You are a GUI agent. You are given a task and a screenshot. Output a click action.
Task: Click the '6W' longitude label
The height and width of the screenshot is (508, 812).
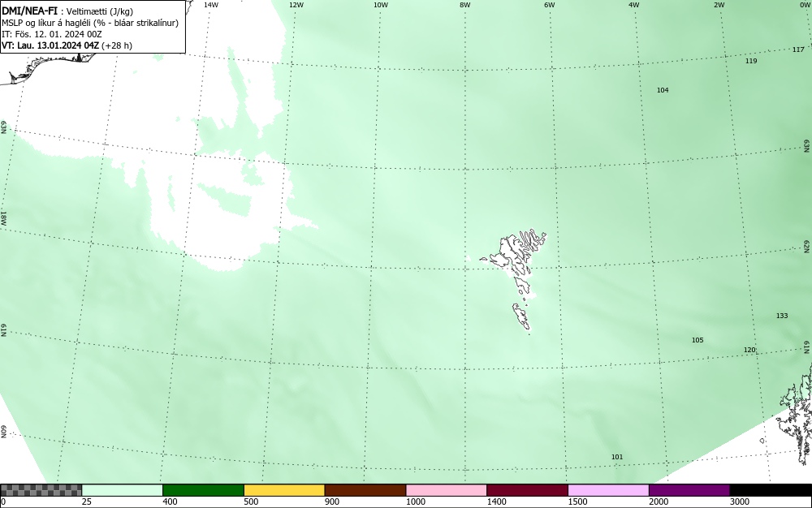550,5
